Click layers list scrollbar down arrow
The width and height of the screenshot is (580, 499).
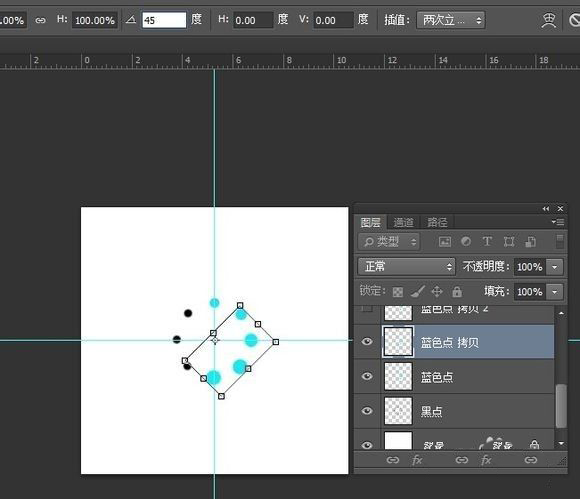click(x=561, y=443)
